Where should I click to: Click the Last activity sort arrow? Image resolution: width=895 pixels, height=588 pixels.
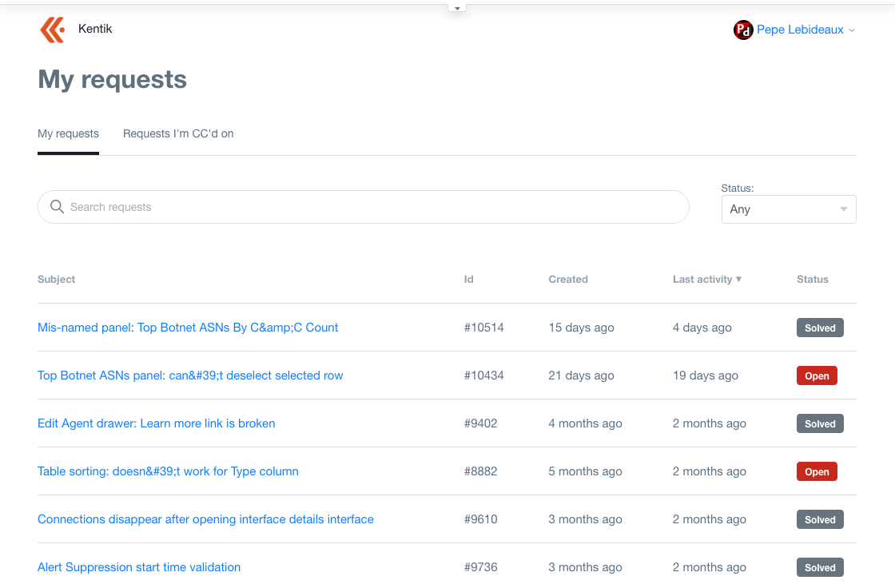(x=739, y=280)
